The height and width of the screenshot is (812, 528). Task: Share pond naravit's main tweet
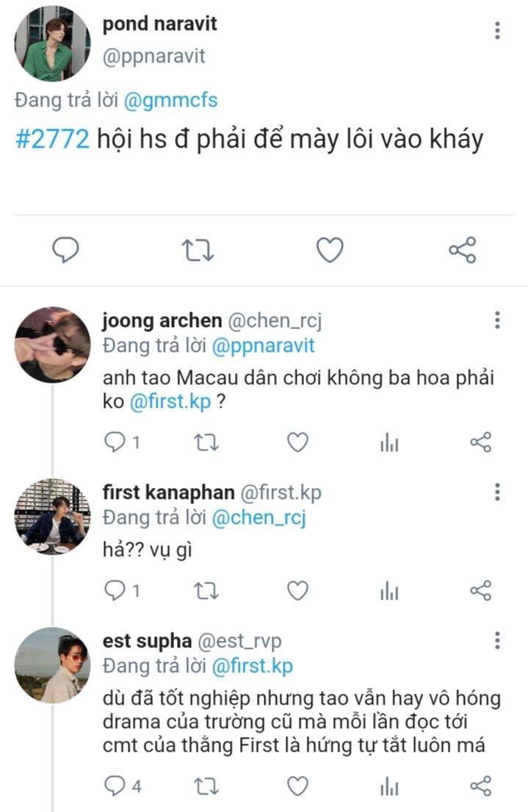[462, 251]
